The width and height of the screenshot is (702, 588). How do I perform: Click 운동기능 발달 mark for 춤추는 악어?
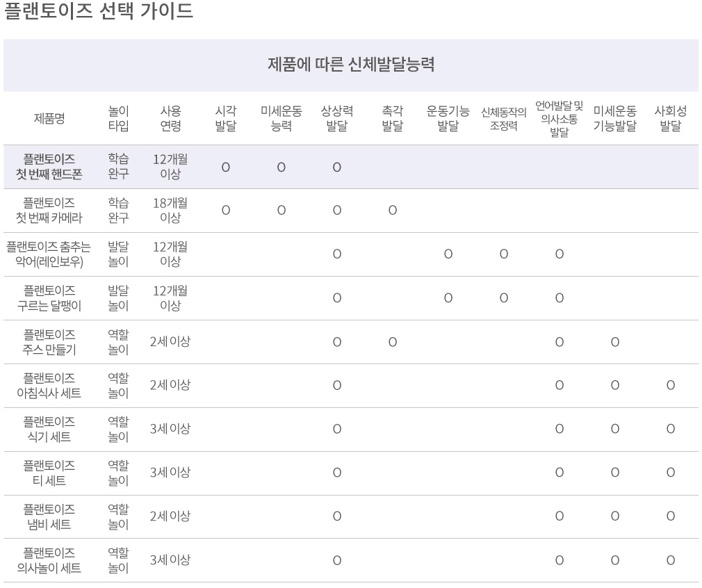coord(448,254)
